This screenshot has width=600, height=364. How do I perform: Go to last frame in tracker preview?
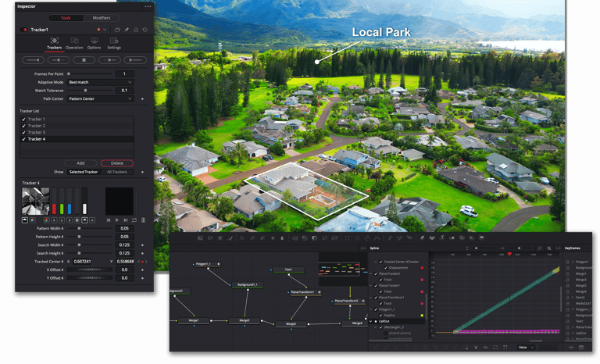[x=126, y=220]
